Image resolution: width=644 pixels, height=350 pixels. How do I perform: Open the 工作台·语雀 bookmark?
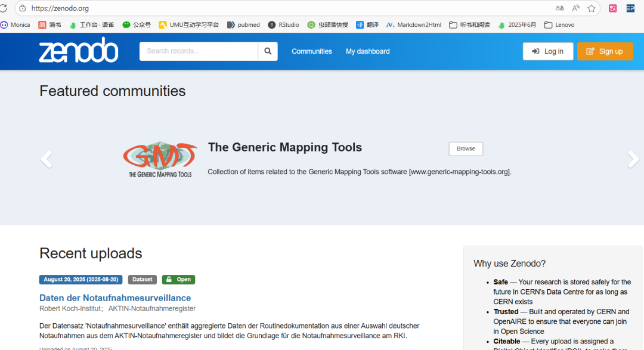click(92, 24)
